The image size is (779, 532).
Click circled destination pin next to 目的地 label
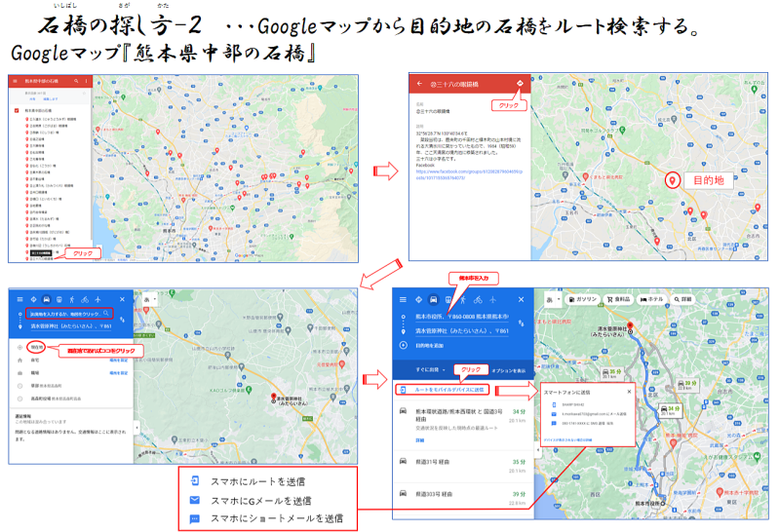[x=672, y=180]
